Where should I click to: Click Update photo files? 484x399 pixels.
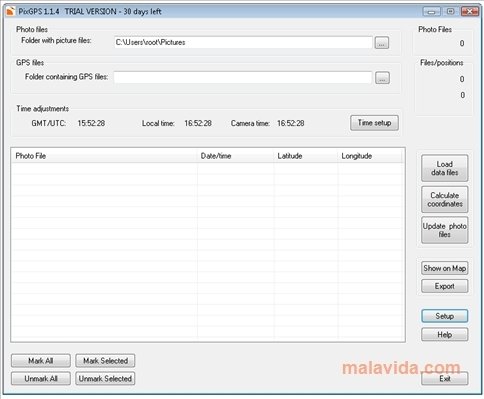pyautogui.click(x=445, y=230)
